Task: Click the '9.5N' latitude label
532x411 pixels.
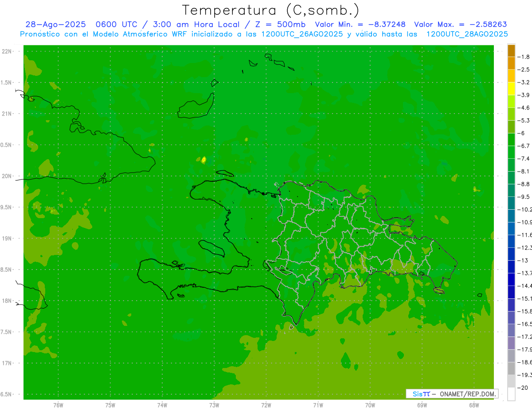Action: coord(6,207)
